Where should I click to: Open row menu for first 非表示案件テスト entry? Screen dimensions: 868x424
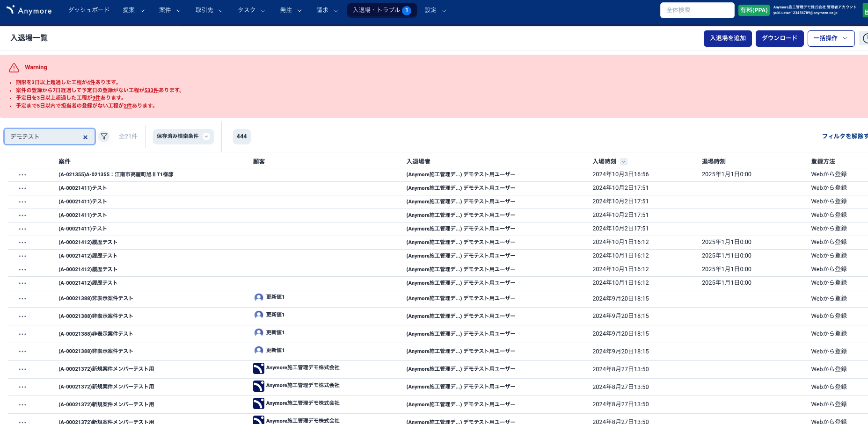click(x=22, y=299)
